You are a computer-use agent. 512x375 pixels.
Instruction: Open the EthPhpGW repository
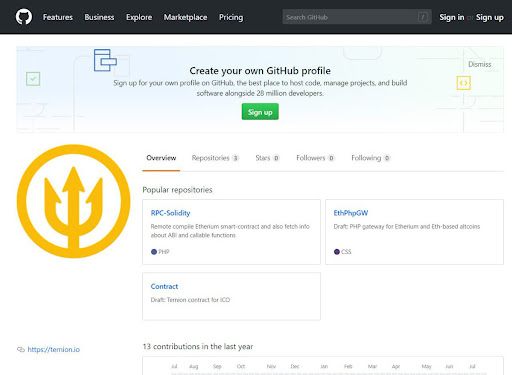tap(351, 213)
